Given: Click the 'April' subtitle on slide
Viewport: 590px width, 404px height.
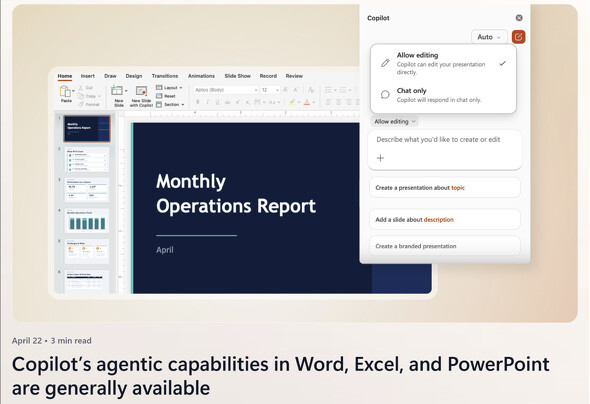Looking at the screenshot, I should (165, 250).
